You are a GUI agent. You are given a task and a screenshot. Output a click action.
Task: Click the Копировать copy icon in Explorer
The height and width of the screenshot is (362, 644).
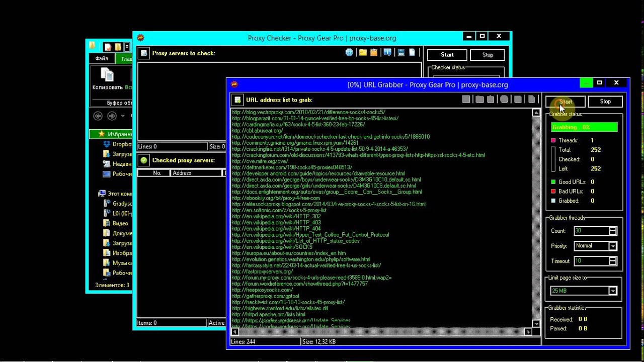pyautogui.click(x=107, y=75)
